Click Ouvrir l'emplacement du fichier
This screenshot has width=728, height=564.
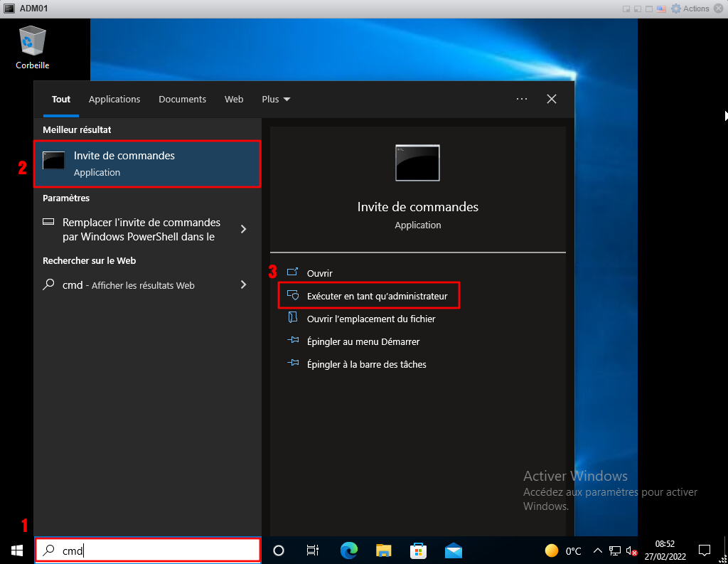[370, 319]
